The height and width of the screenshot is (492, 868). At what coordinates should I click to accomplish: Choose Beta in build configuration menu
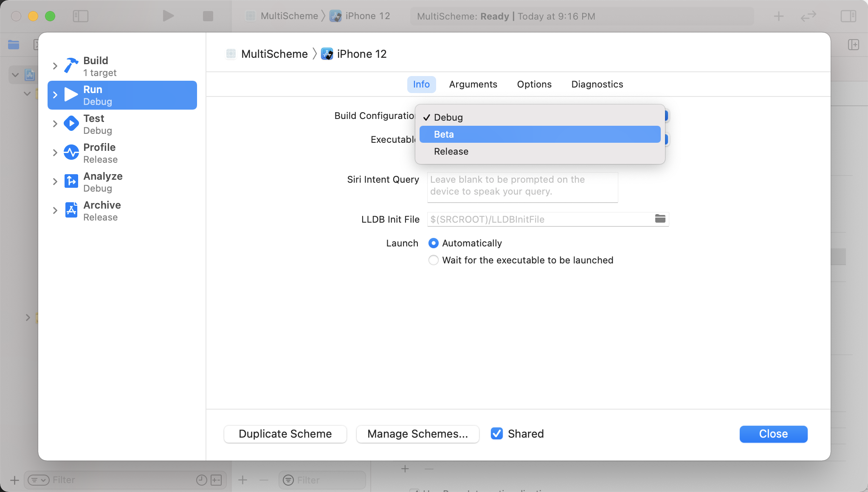point(539,134)
